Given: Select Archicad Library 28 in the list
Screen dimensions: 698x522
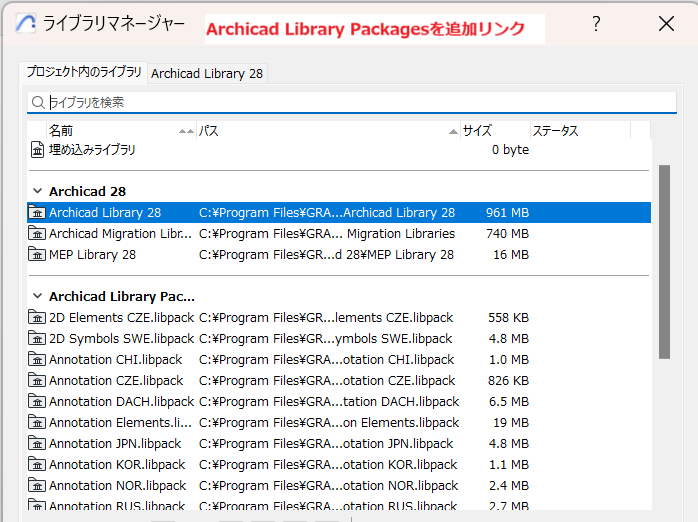Looking at the screenshot, I should (x=339, y=213).
